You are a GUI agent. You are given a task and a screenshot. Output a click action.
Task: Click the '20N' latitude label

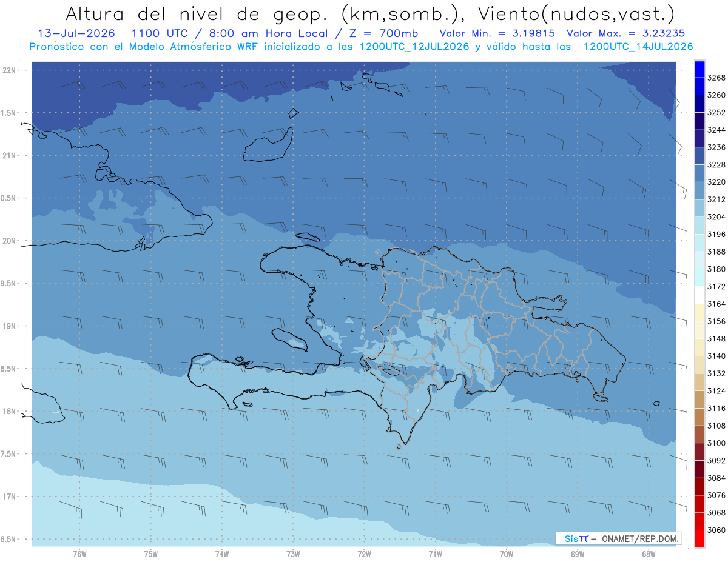click(10, 241)
